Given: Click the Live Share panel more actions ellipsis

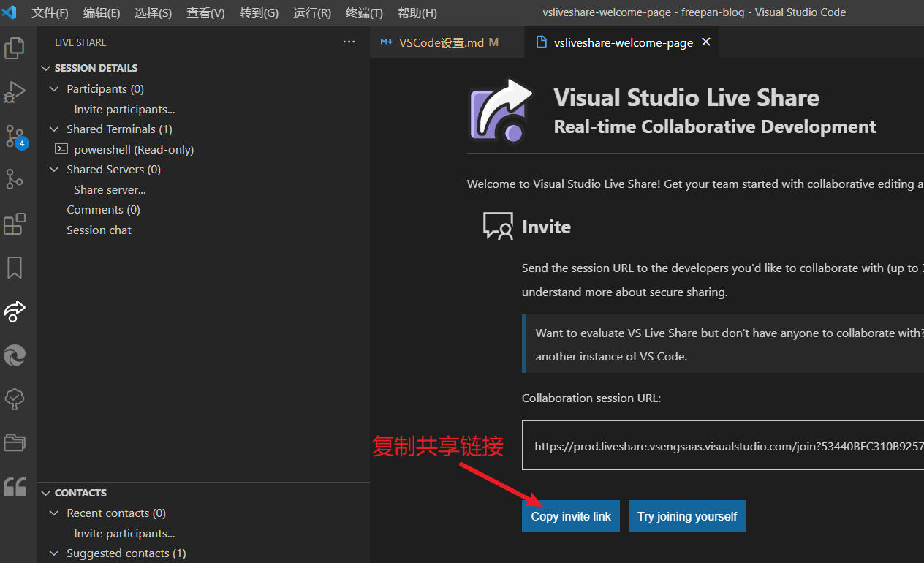Looking at the screenshot, I should pyautogui.click(x=349, y=42).
